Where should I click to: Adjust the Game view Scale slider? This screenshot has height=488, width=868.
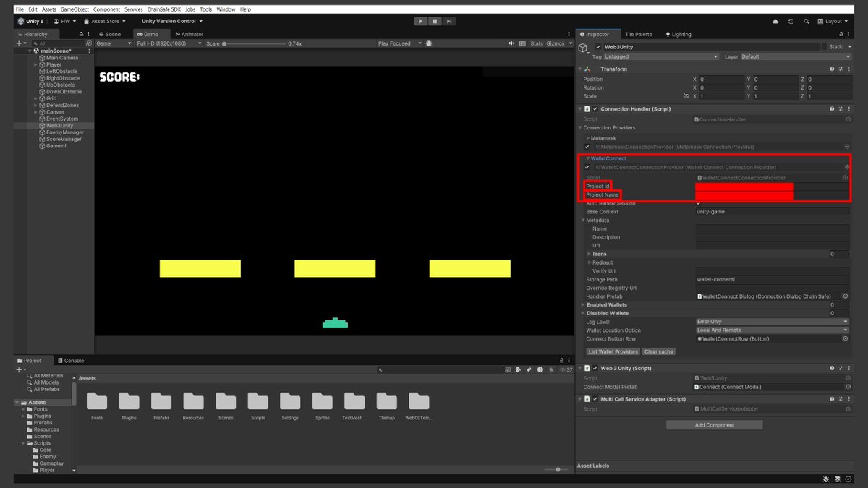click(253, 43)
